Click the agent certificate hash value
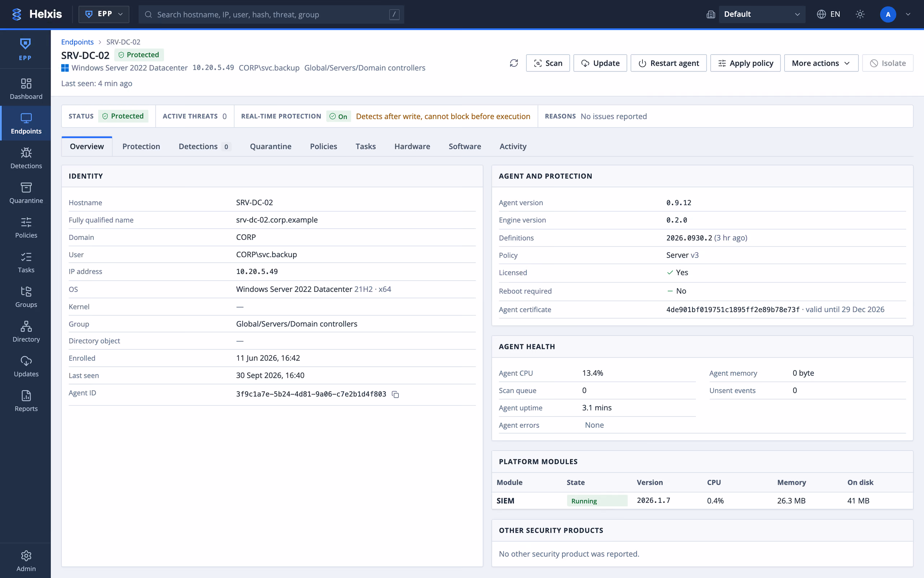Image resolution: width=924 pixels, height=578 pixels. 733,310
